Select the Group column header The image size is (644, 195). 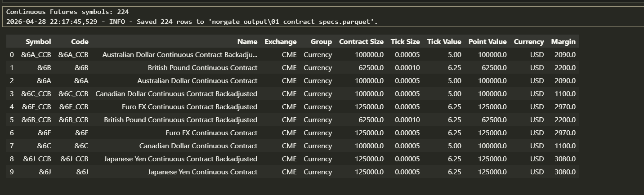[321, 42]
